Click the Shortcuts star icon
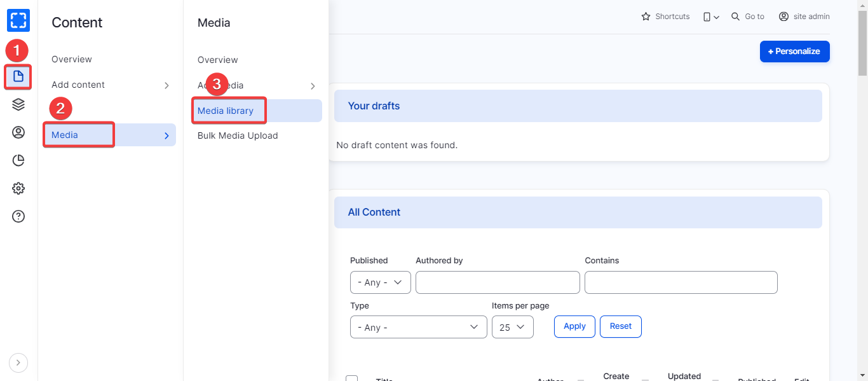This screenshot has width=868, height=381. pos(646,17)
